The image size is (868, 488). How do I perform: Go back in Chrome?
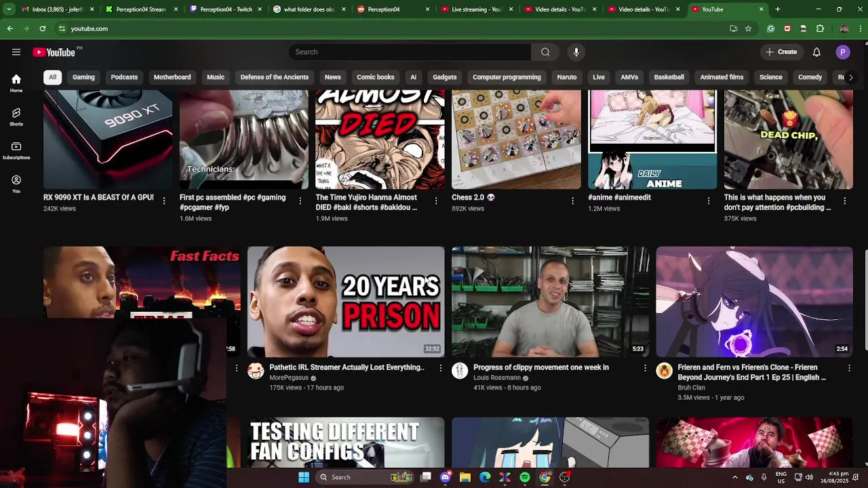10,28
